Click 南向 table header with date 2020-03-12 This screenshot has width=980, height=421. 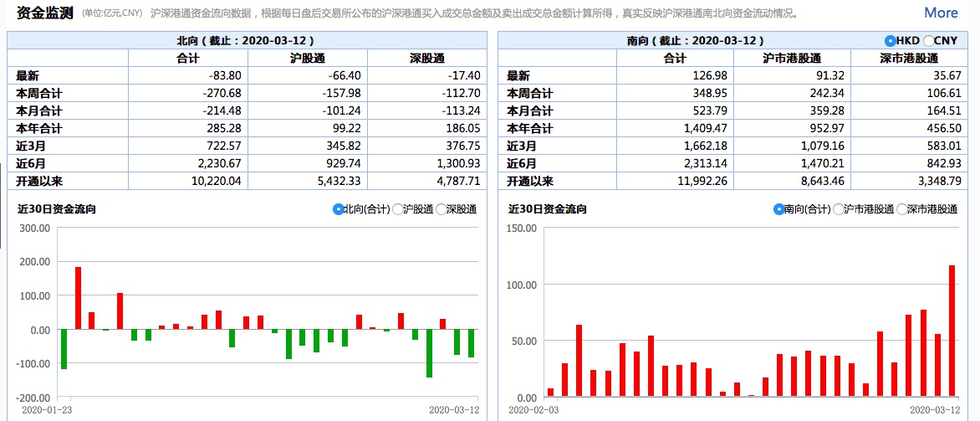point(695,41)
